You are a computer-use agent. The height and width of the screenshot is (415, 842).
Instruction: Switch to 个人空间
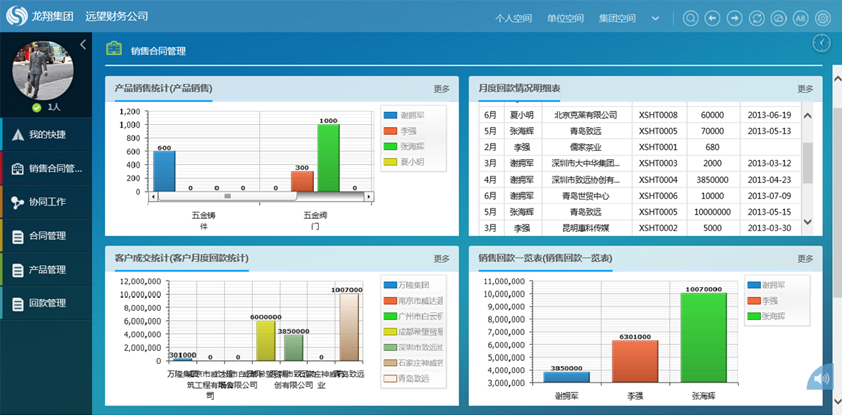click(513, 18)
